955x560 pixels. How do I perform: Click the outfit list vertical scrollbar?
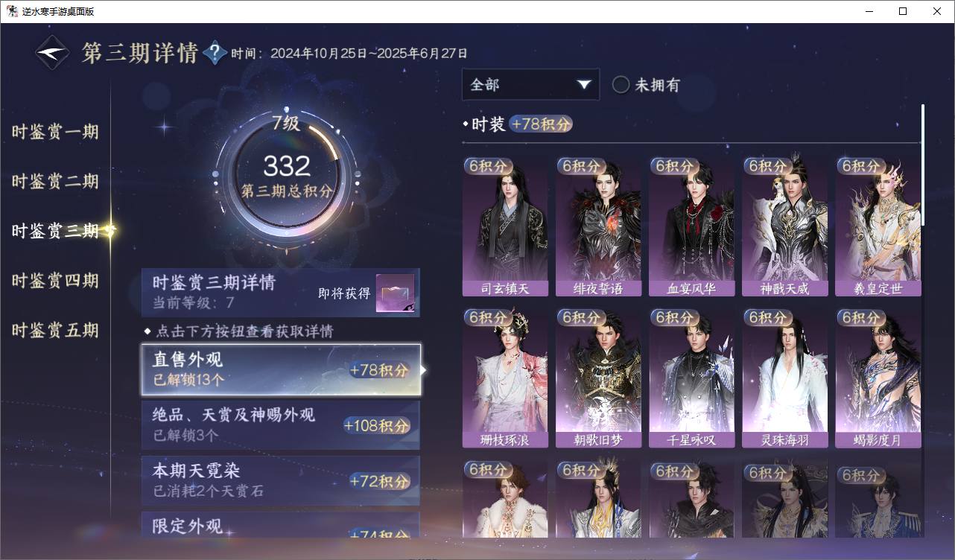pyautogui.click(x=923, y=165)
